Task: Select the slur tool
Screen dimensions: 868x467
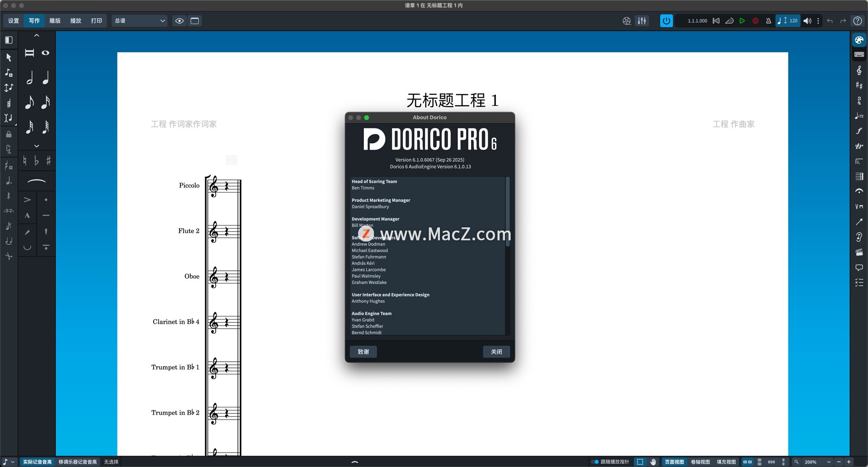Action: pyautogui.click(x=37, y=182)
